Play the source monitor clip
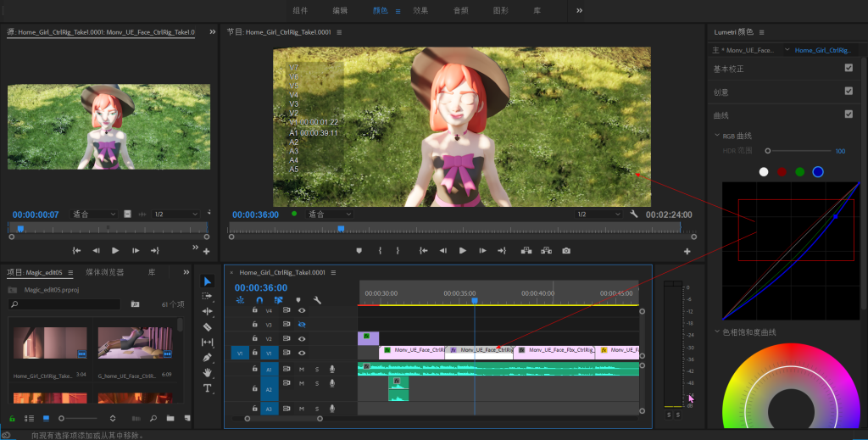Image resolution: width=868 pixels, height=440 pixels. pos(115,251)
